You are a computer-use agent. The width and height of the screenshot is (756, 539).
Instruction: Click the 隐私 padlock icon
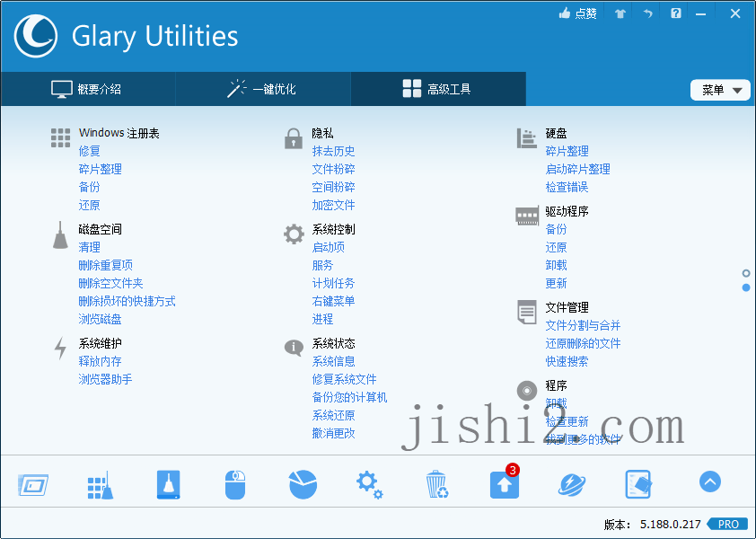[293, 138]
